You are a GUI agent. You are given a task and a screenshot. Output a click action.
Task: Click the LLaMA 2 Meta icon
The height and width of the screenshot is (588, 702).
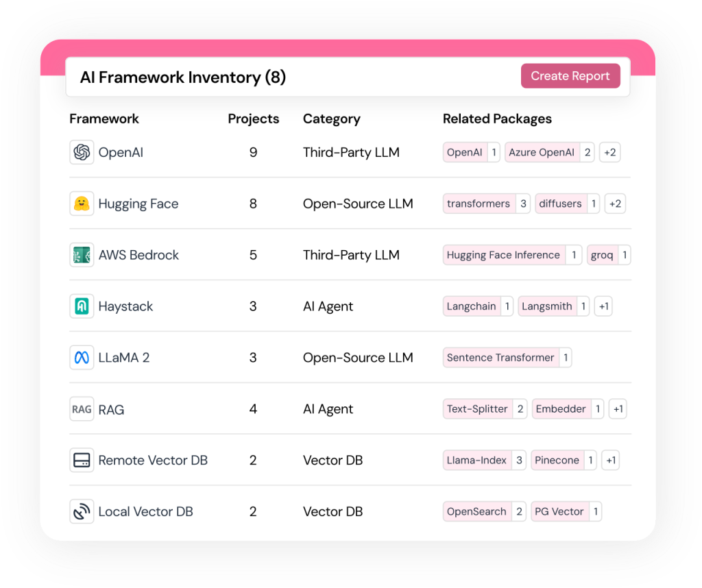point(82,358)
